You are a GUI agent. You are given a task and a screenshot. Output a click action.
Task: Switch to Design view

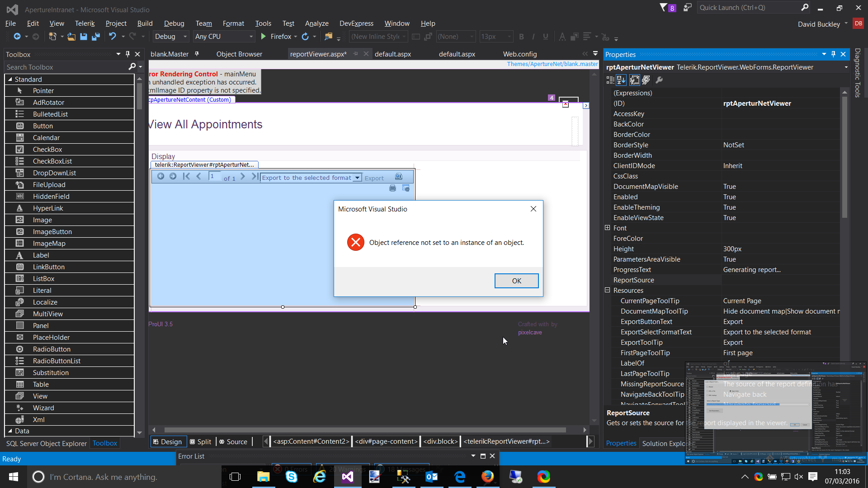click(x=167, y=441)
